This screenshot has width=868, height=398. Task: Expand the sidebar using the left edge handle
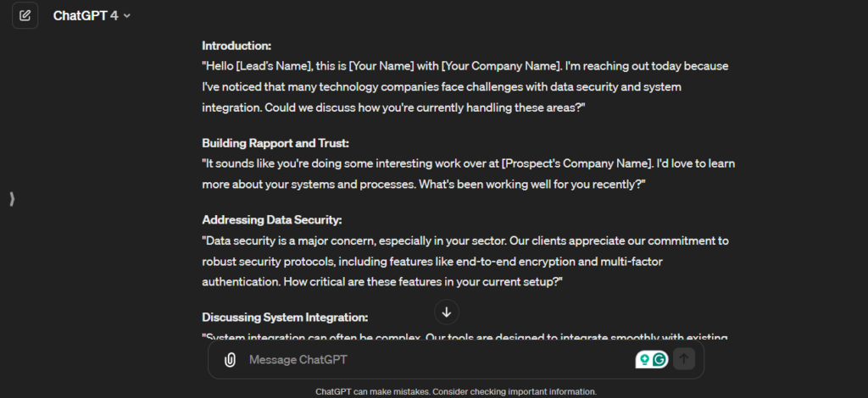point(12,199)
